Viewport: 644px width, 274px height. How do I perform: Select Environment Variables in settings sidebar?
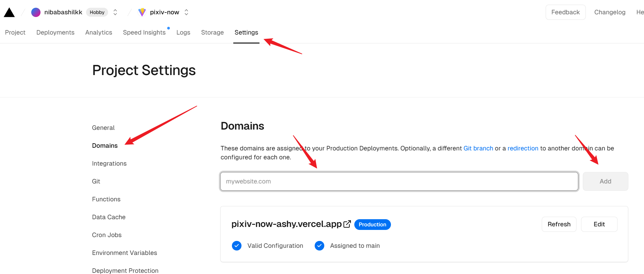[124, 253]
